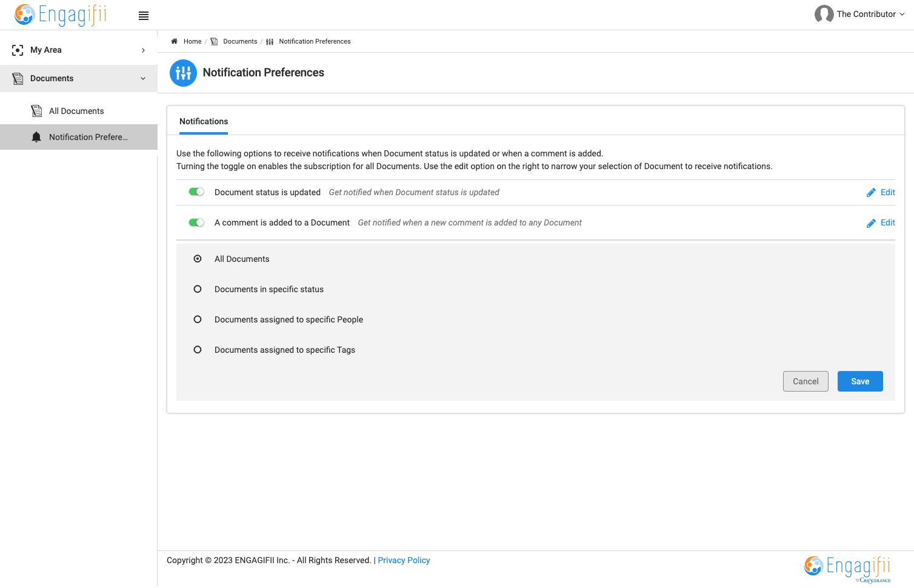Click the Engagifii logo in header
The width and height of the screenshot is (914, 588).
click(61, 15)
